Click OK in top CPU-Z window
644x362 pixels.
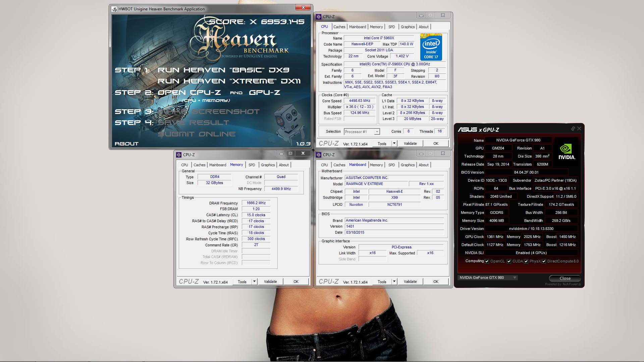tap(436, 143)
